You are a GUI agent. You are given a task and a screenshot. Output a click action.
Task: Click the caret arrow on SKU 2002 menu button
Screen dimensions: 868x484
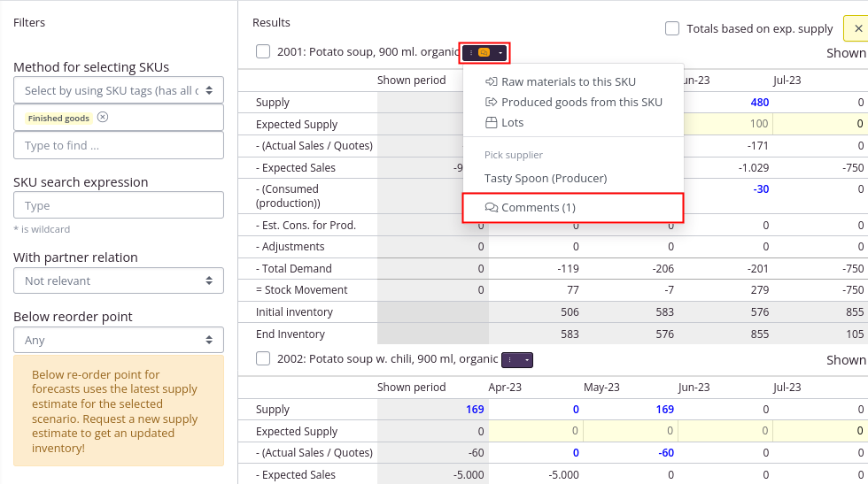click(527, 360)
